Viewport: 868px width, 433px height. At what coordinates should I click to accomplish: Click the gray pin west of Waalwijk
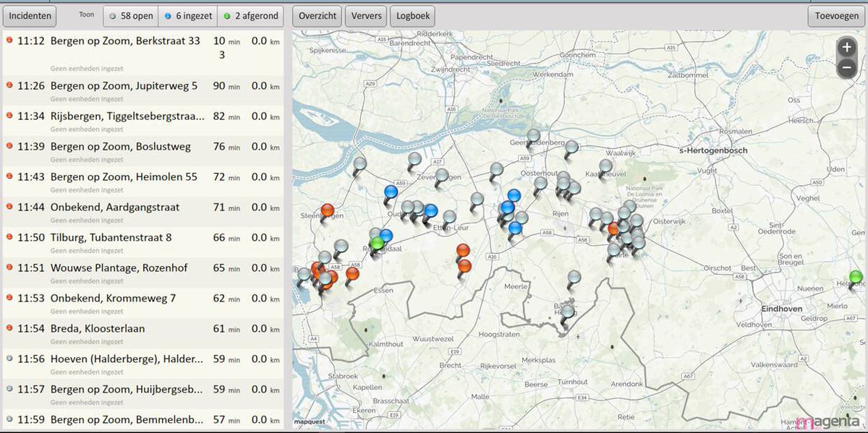(571, 147)
